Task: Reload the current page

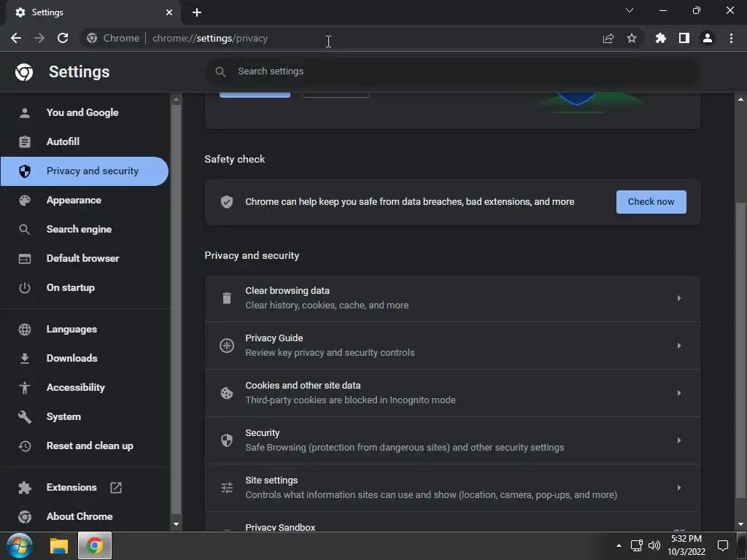Action: coord(63,38)
